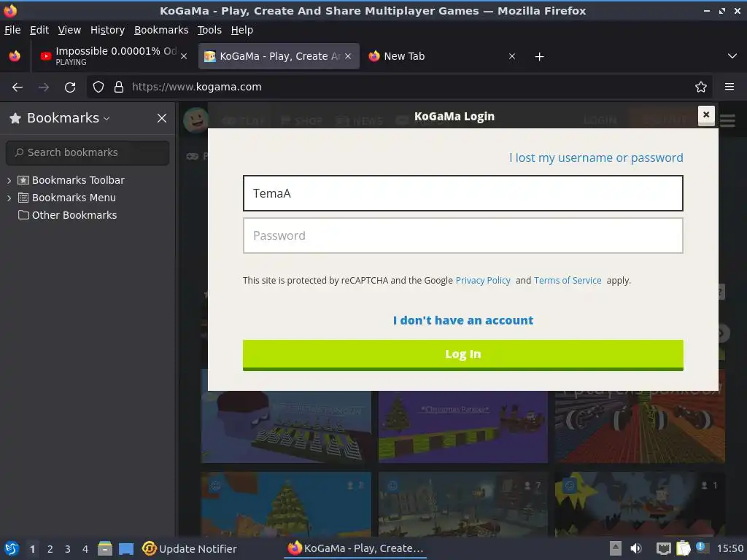Open the KoGaMa site hamburger menu
Screen dimensions: 747x560
[x=727, y=120]
